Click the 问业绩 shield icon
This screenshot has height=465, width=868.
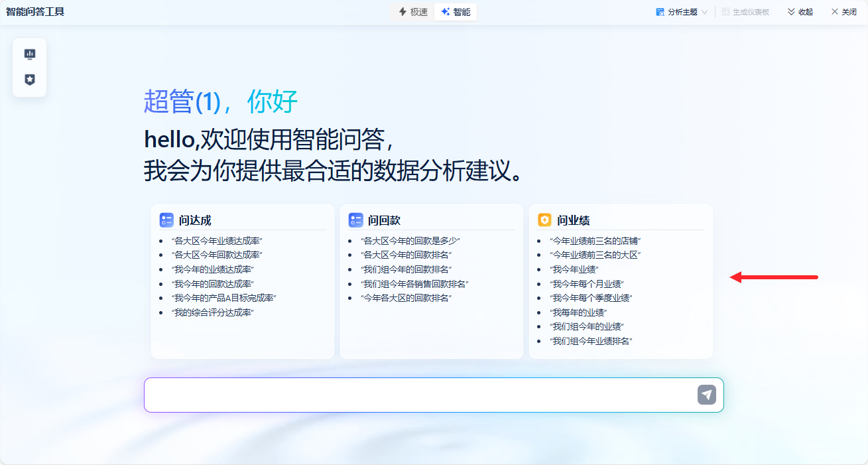[x=544, y=220]
